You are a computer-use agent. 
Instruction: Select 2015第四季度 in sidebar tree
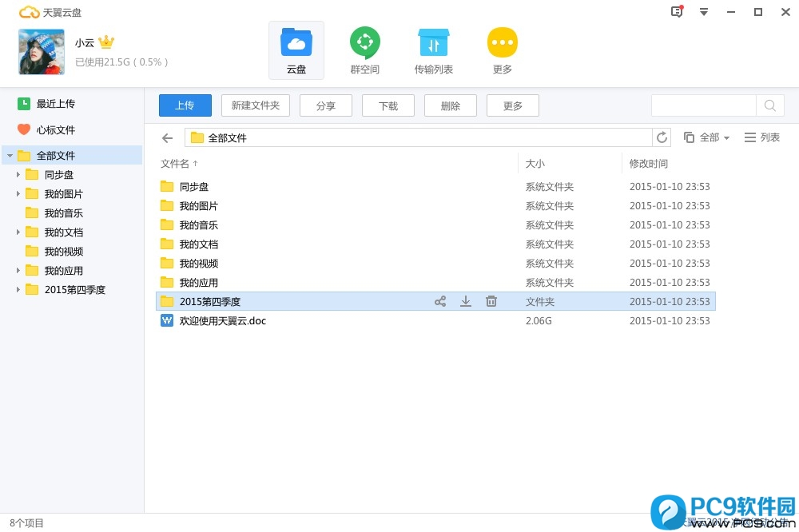[x=66, y=289]
